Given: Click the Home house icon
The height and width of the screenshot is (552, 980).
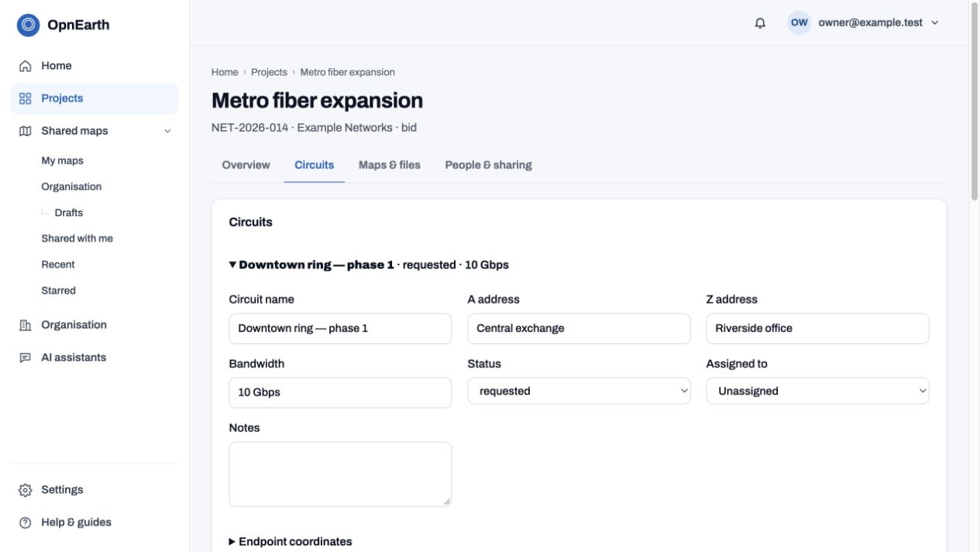Looking at the screenshot, I should [26, 66].
